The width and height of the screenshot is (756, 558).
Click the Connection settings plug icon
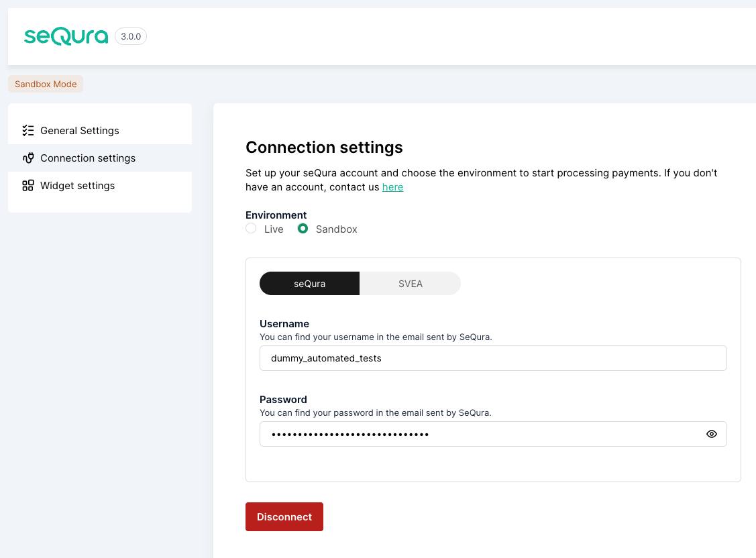[x=28, y=158]
